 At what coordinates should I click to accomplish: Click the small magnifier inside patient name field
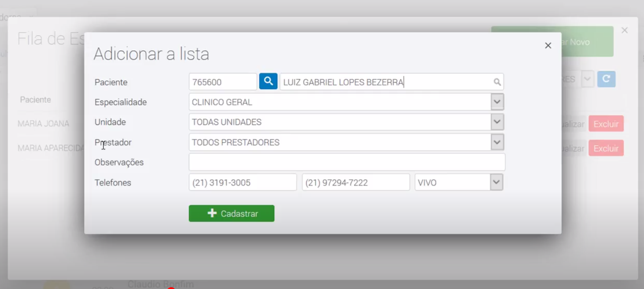pos(497,82)
